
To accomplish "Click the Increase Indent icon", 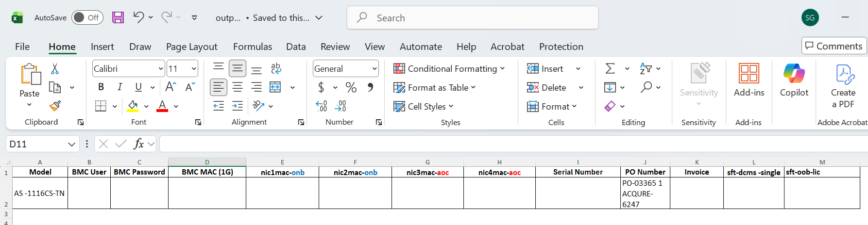I will point(238,106).
